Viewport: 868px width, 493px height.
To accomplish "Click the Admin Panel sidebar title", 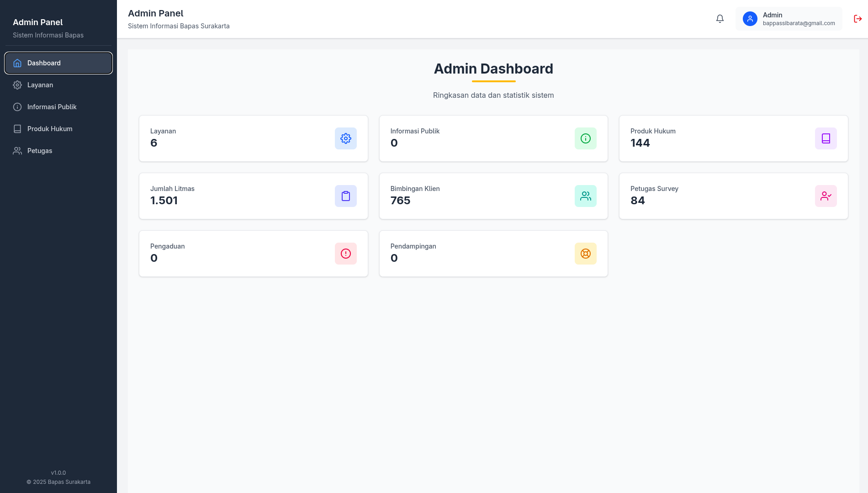I will (x=38, y=22).
